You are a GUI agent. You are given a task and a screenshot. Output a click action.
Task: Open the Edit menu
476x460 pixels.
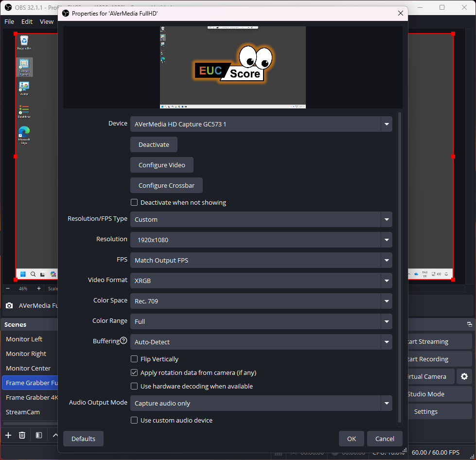27,21
